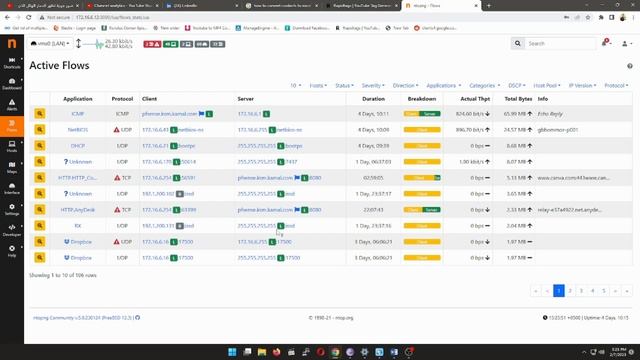The height and width of the screenshot is (360, 640).
Task: Click the magnifier icon on the DHCP flow row
Action: coord(40,145)
